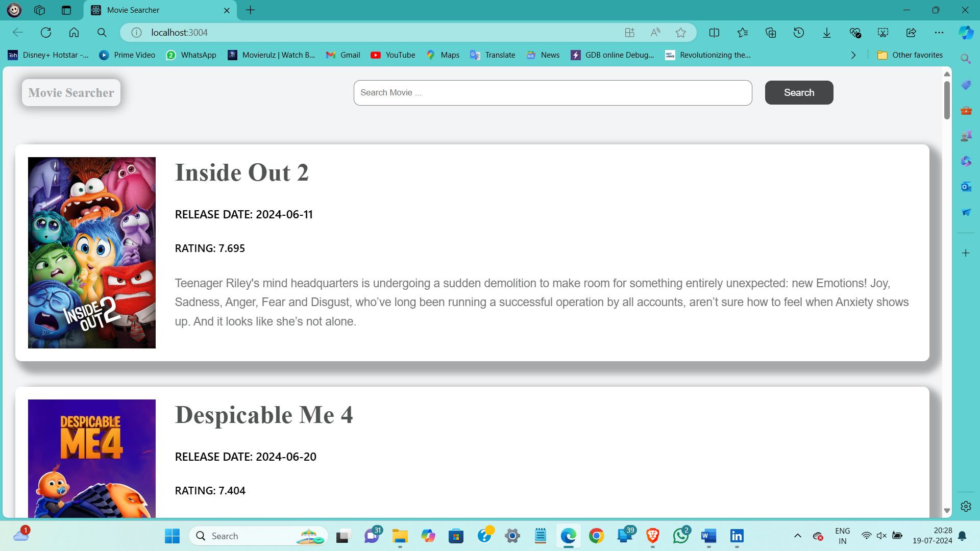Open sidebar Outlook icon

(966, 187)
